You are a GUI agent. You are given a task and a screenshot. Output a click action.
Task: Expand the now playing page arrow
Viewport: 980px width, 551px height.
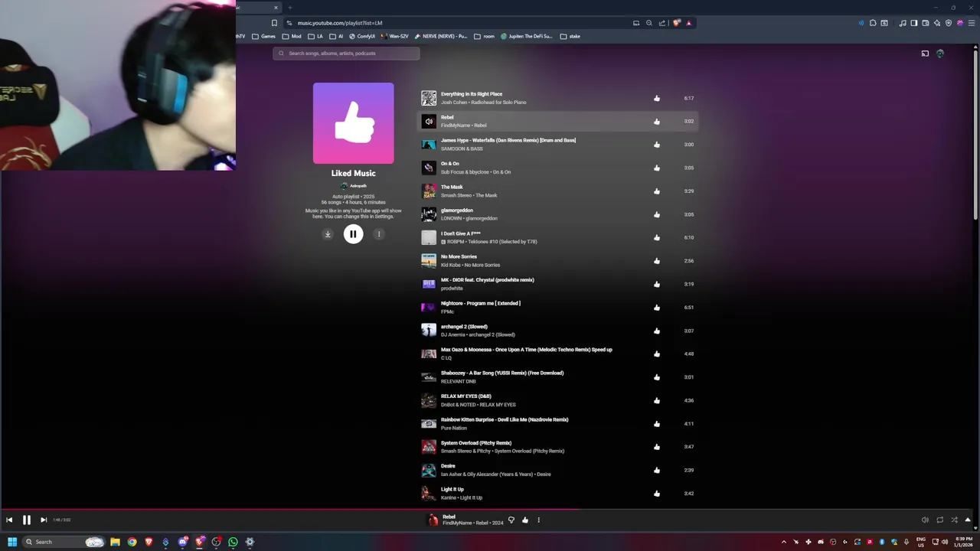coord(969,520)
